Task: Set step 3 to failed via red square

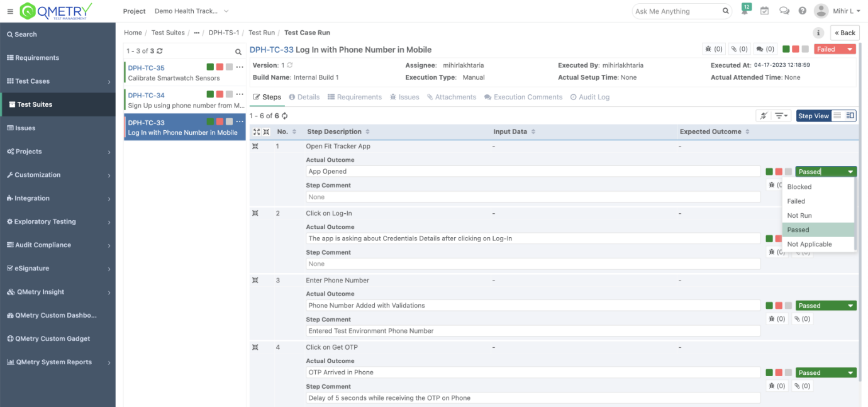Action: (779, 306)
